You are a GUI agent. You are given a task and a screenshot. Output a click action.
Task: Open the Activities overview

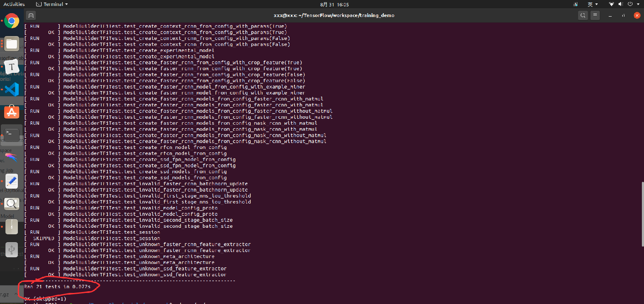tap(14, 4)
